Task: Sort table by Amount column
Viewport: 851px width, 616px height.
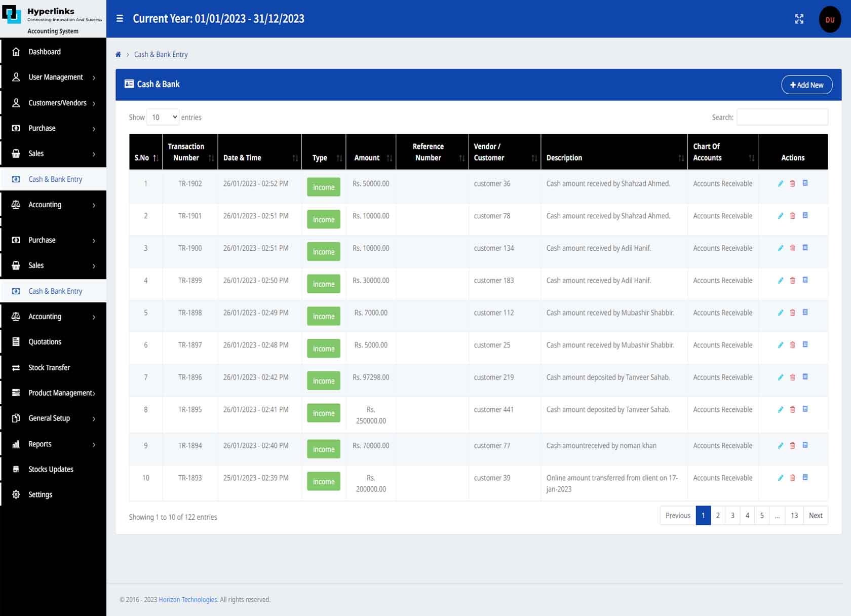Action: click(x=371, y=152)
